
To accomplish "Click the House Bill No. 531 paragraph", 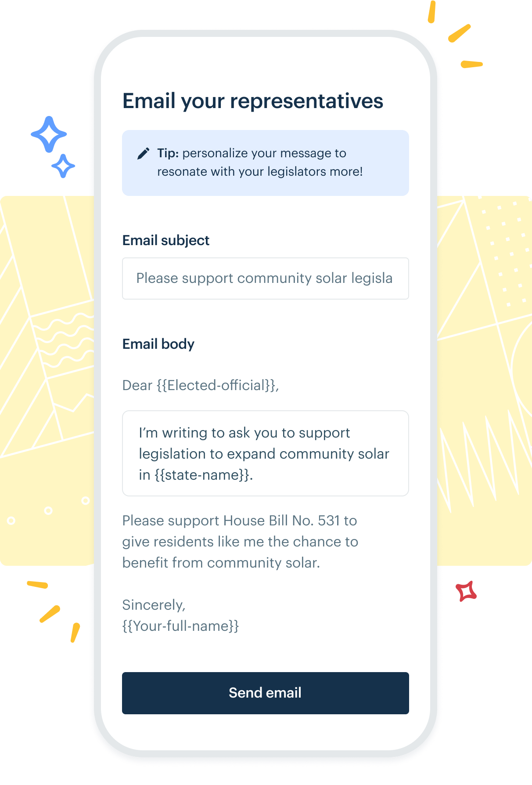I will pos(240,542).
